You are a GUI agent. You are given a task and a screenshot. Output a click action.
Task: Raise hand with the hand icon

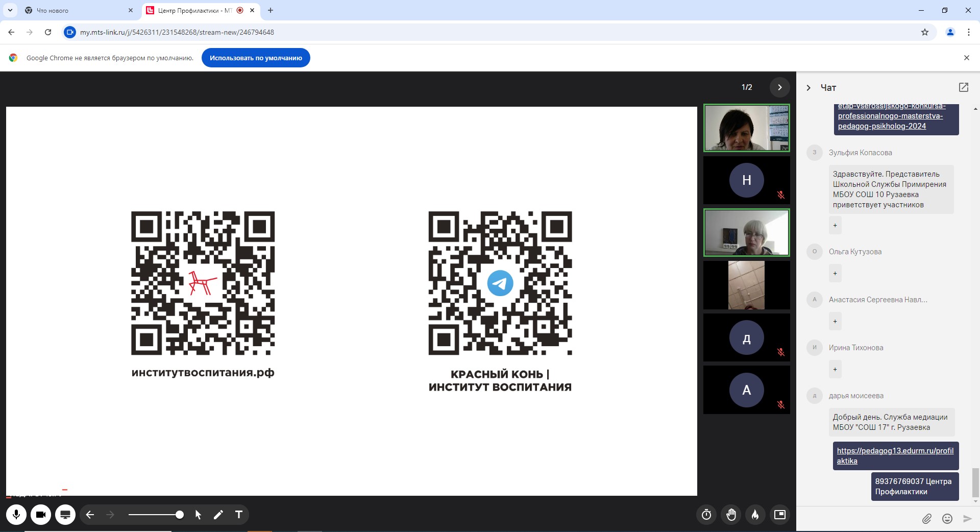731,515
